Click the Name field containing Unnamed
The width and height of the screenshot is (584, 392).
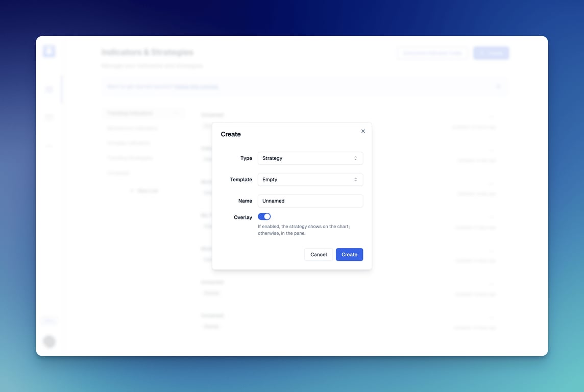[x=310, y=201]
